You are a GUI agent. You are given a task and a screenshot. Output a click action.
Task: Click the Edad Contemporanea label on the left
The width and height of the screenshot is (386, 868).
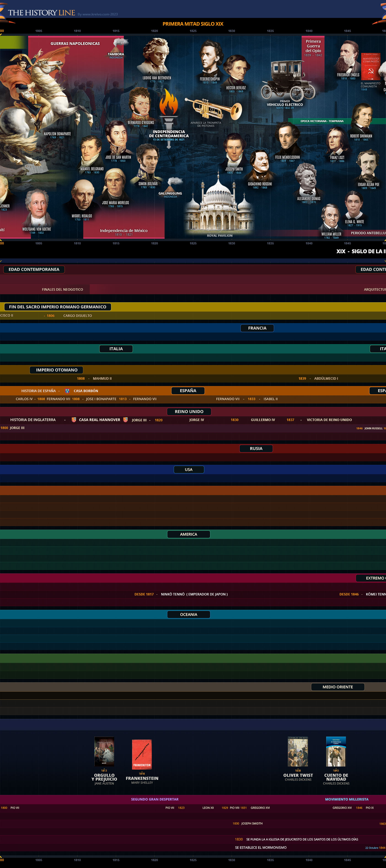34,269
